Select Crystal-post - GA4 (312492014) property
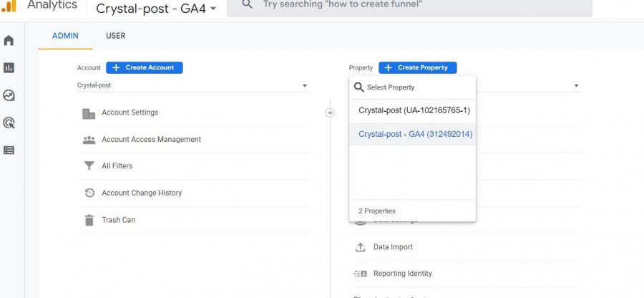Viewport: 644px width, 298px height. click(x=415, y=134)
